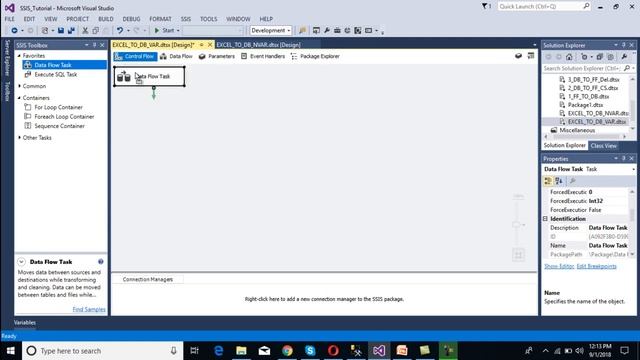Select 1_FF_TO_DB.dtsx in Solution Explorer
This screenshot has width=640, height=360.
(x=588, y=96)
